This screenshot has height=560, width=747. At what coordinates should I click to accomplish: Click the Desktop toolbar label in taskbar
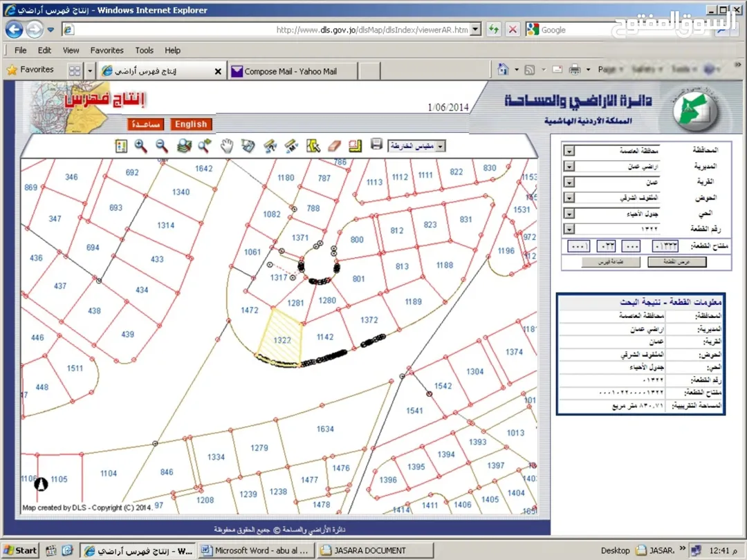615,550
